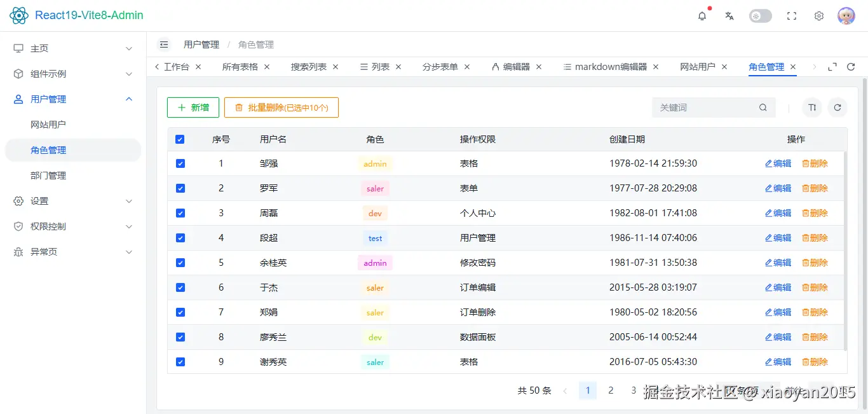Viewport: 868px width, 414px height.
Task: Expand the 设置 sidebar menu
Action: pos(73,201)
